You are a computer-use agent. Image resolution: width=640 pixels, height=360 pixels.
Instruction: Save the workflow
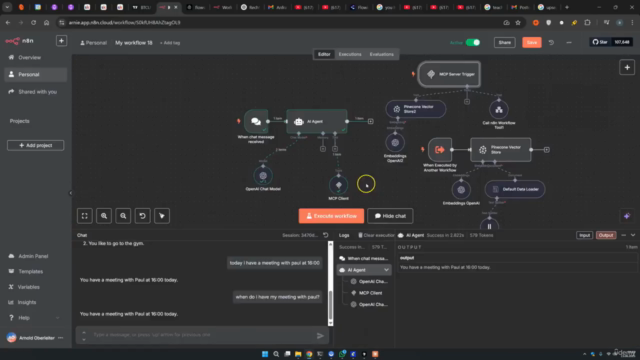[x=531, y=42]
